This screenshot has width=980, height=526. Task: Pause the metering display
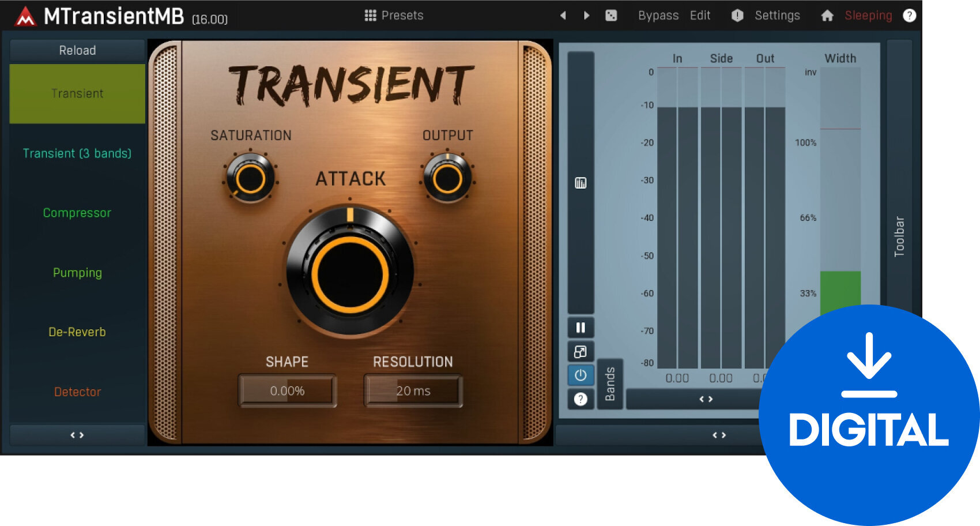pos(580,327)
